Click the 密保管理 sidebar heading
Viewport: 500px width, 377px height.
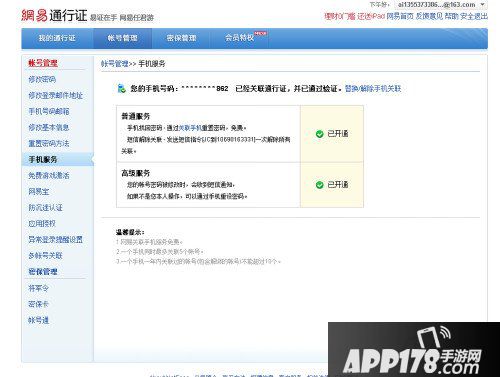click(43, 272)
